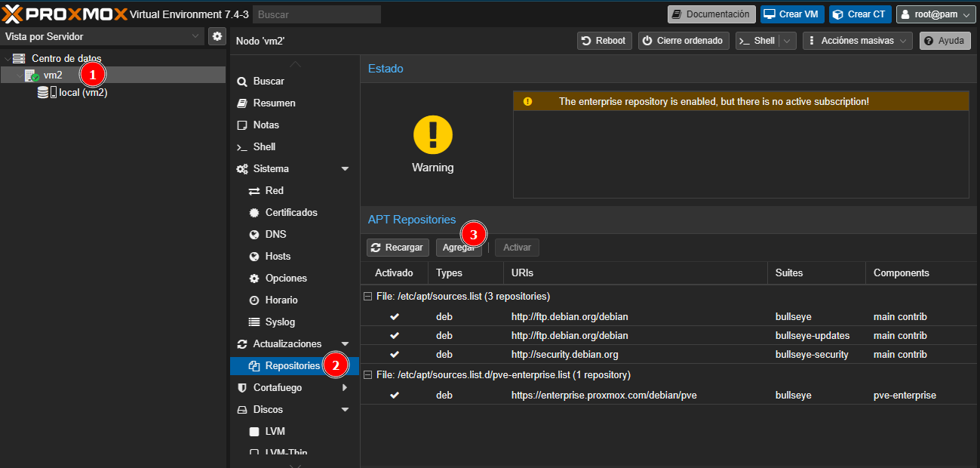Screen dimensions: 980x468
Task: Click the Cortafuego shield icon
Action: point(242,387)
